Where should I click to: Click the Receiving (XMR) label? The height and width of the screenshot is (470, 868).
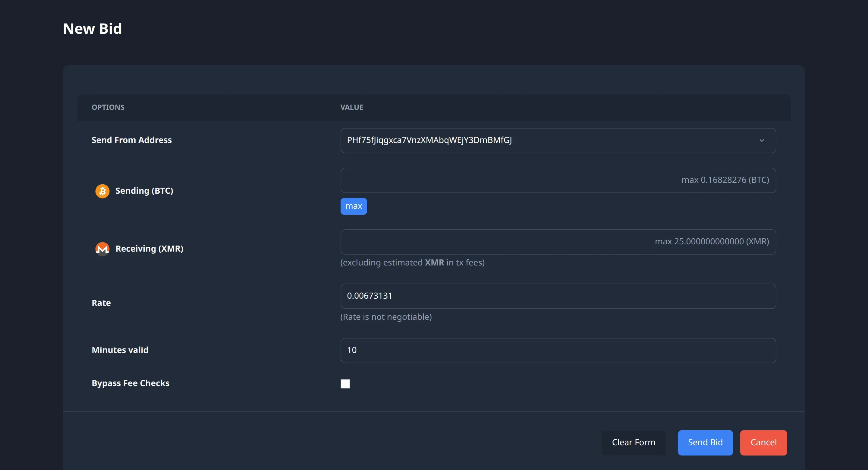(149, 249)
